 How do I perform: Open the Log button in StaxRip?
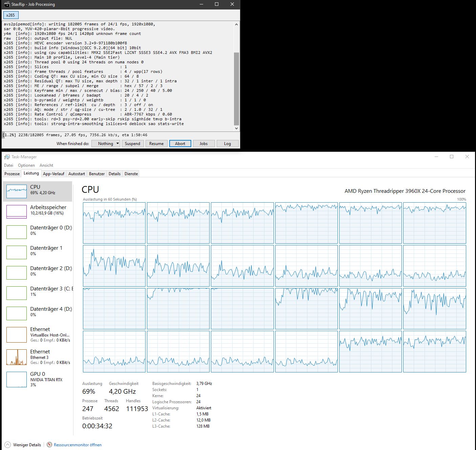228,144
